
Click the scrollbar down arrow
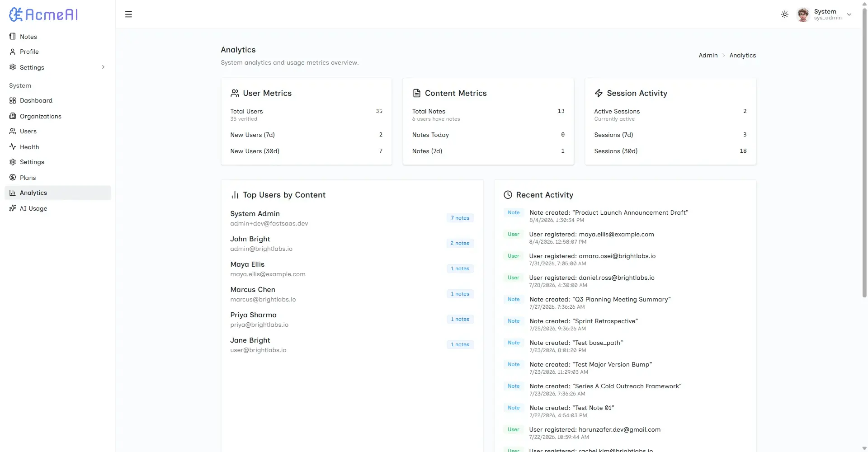[864, 448]
